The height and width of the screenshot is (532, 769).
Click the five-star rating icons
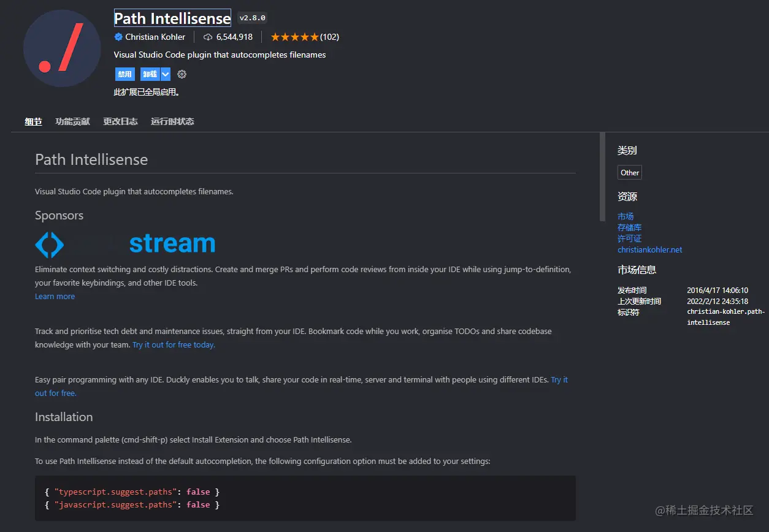pos(294,37)
